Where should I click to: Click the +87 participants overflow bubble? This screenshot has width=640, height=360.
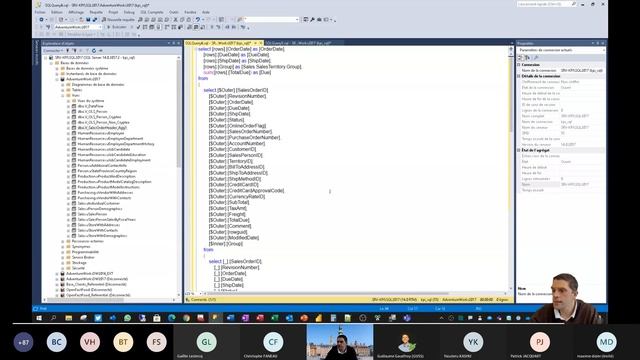click(23, 342)
